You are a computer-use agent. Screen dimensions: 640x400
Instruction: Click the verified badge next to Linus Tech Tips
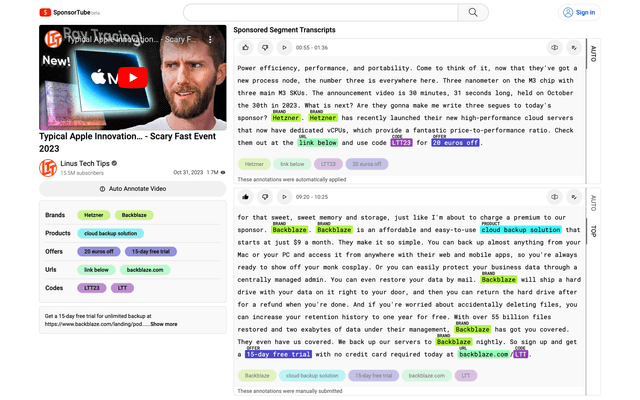pos(114,163)
